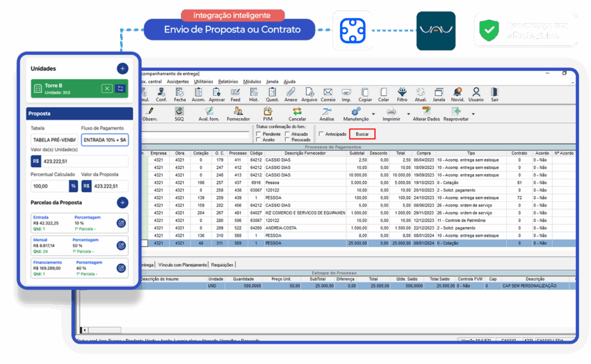
Task: Open the Relatórios menu
Action: point(228,82)
